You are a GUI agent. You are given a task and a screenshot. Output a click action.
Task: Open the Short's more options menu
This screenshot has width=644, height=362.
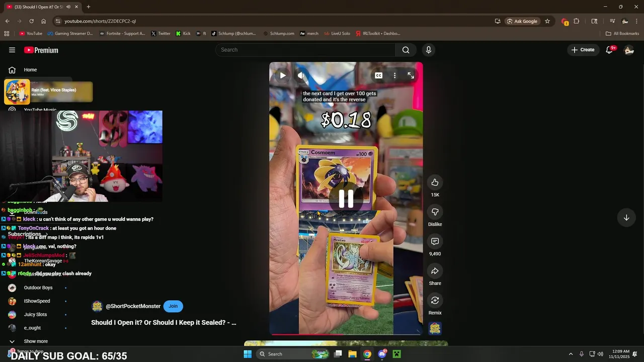click(395, 75)
